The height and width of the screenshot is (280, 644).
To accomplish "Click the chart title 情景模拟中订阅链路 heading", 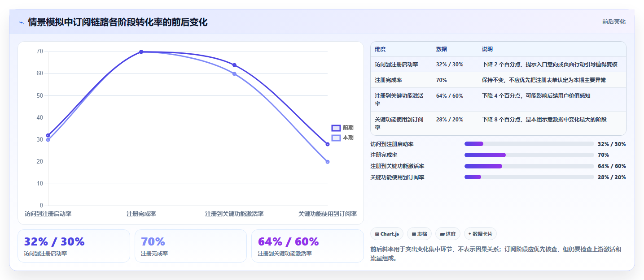I will click(x=118, y=22).
